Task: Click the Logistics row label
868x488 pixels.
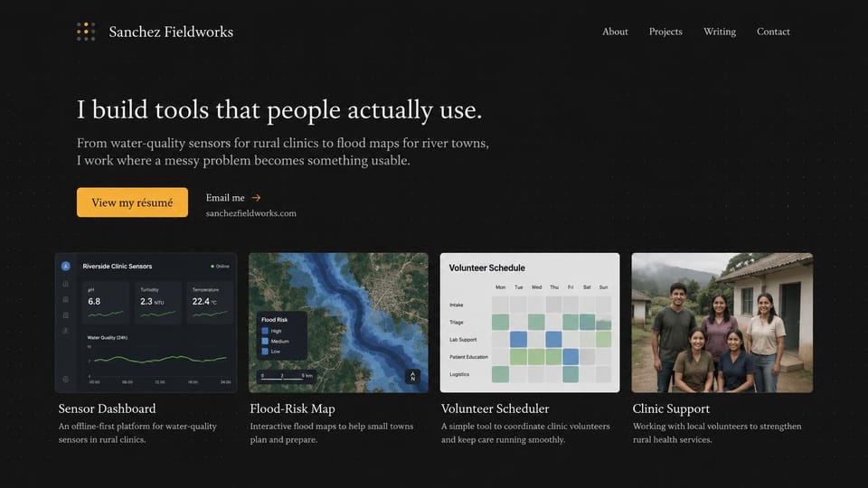Action: [459, 374]
